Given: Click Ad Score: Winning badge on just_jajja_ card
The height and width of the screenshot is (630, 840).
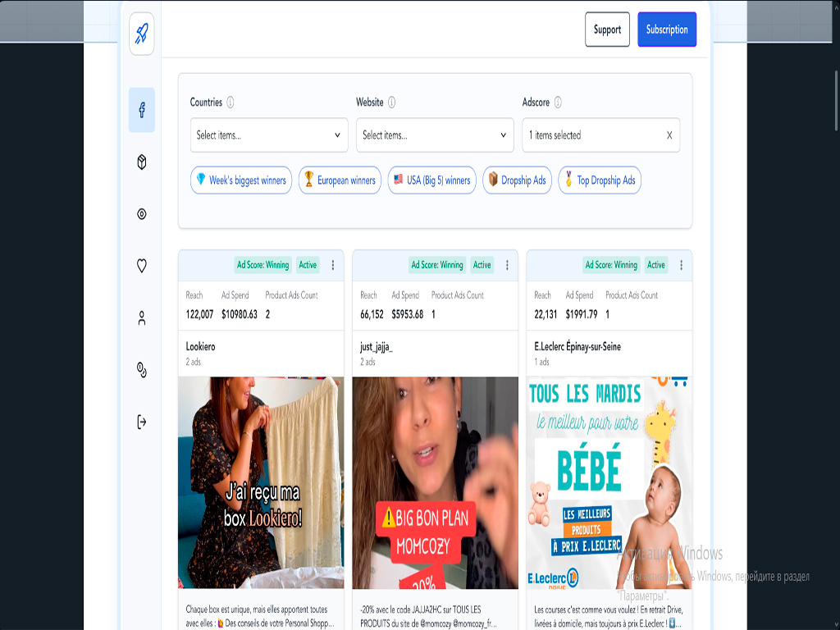Looking at the screenshot, I should [x=437, y=265].
